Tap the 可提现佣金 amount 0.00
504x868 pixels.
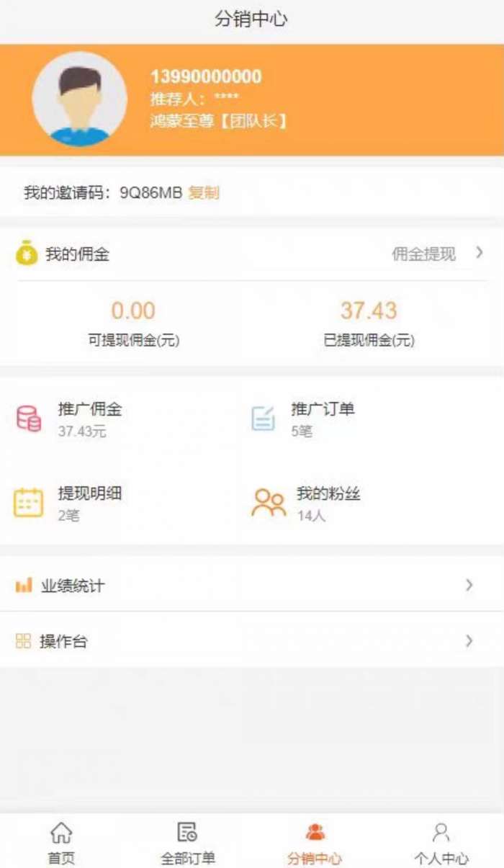133,310
